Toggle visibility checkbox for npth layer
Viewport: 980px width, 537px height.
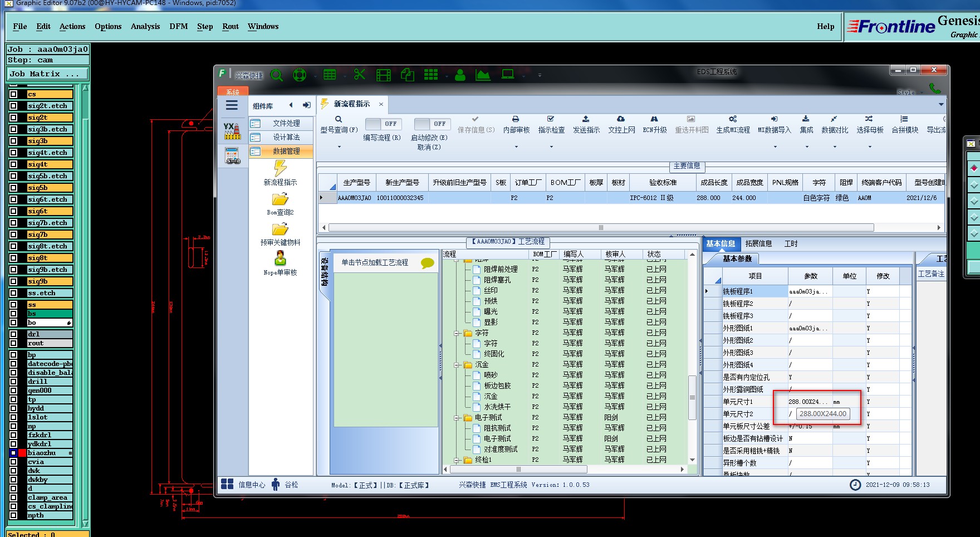point(13,515)
